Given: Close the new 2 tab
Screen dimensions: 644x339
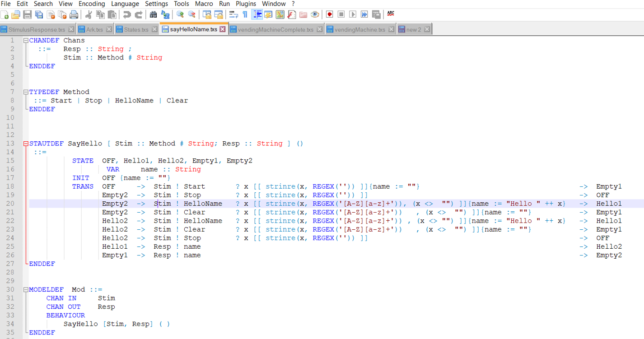Looking at the screenshot, I should 427,29.
